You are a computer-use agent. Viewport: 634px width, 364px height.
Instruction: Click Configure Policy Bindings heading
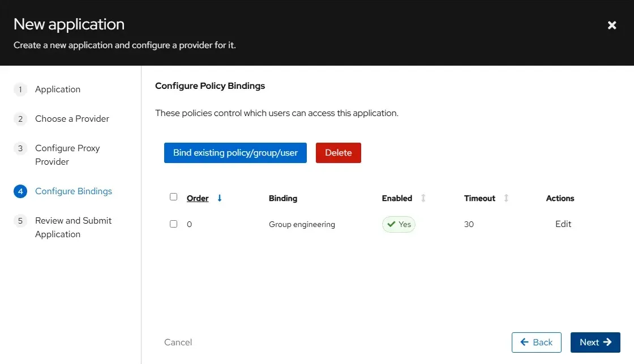click(210, 85)
